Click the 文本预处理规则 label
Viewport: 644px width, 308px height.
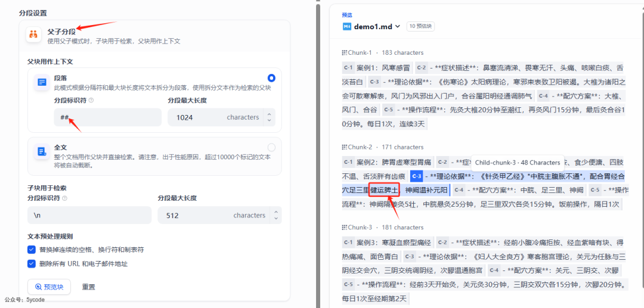click(x=50, y=237)
